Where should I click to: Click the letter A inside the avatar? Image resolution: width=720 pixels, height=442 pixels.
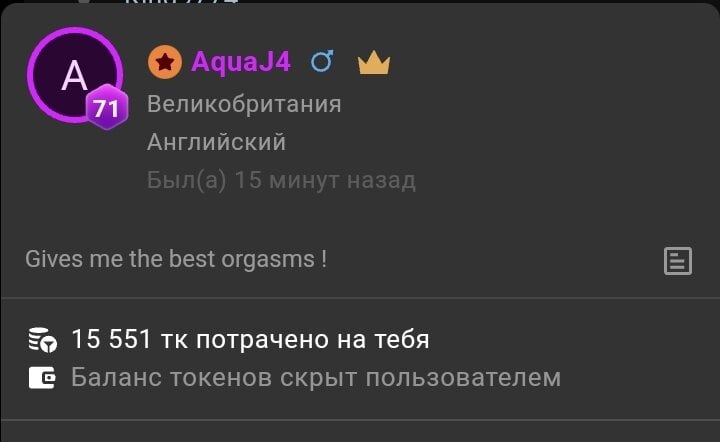tap(74, 76)
